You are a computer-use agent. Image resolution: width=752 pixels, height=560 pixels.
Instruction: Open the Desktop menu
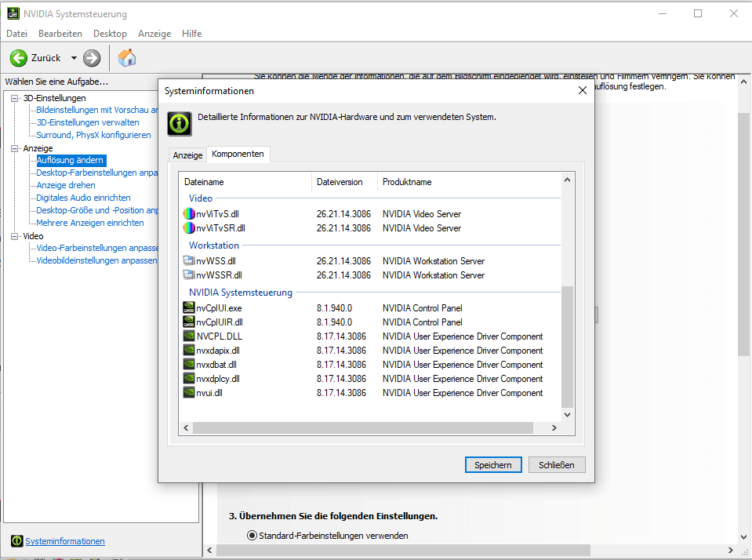[110, 34]
